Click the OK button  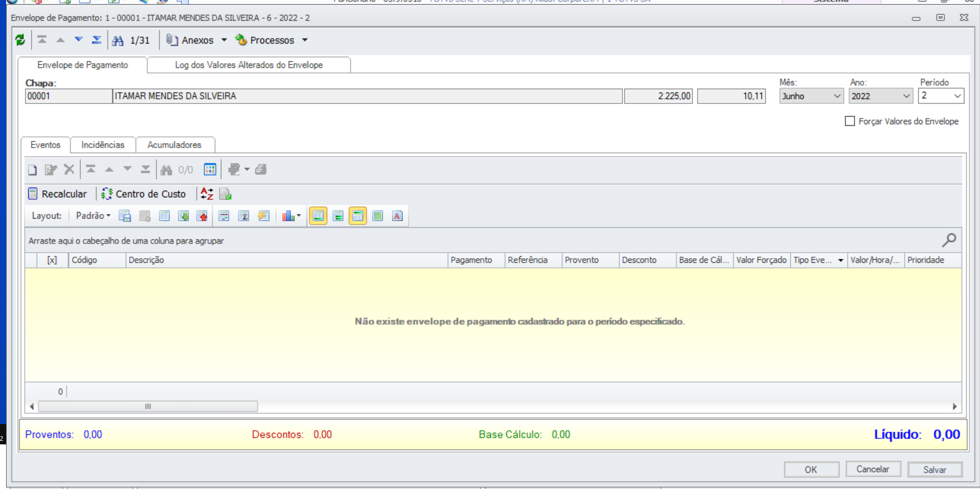click(x=811, y=469)
